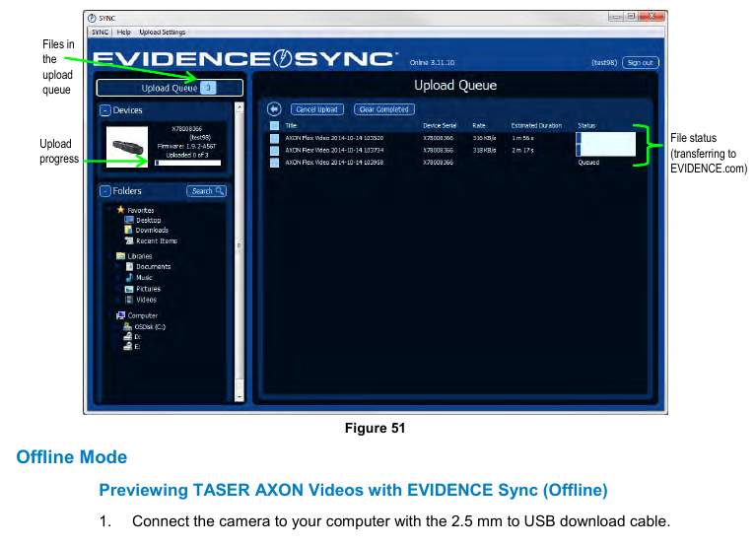Viewport: 756px width, 546px height.
Task: Click the device upload progress bar
Action: pyautogui.click(x=188, y=163)
